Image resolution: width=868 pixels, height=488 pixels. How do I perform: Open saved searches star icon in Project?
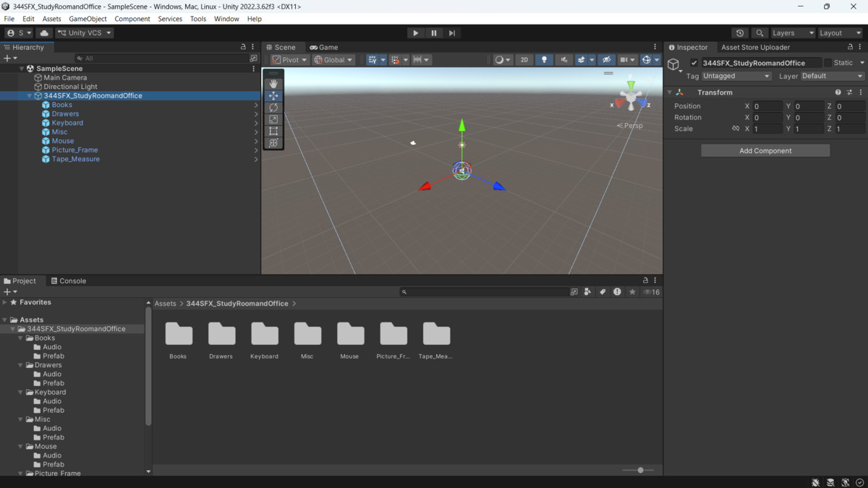632,292
